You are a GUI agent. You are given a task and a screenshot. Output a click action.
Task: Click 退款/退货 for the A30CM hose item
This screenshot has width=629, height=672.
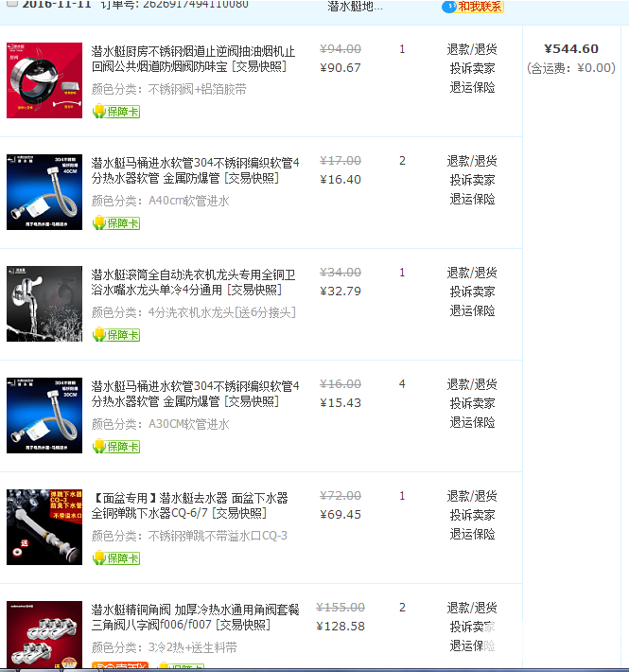tap(472, 384)
